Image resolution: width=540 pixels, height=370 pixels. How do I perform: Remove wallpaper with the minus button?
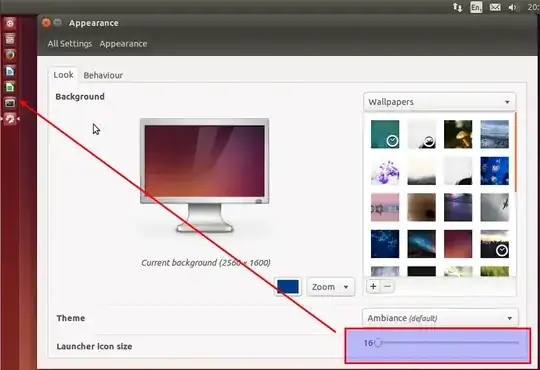tap(387, 286)
